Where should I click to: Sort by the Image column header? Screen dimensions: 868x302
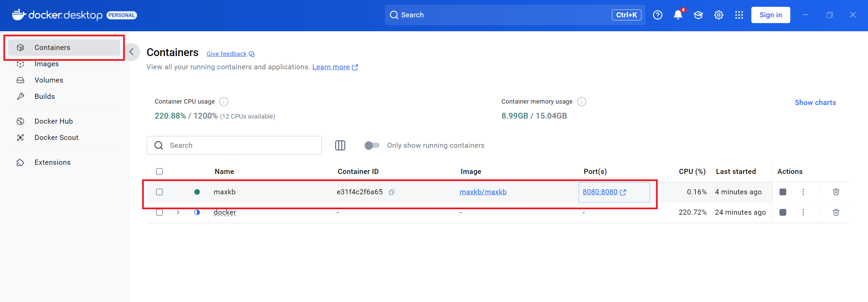click(x=471, y=172)
